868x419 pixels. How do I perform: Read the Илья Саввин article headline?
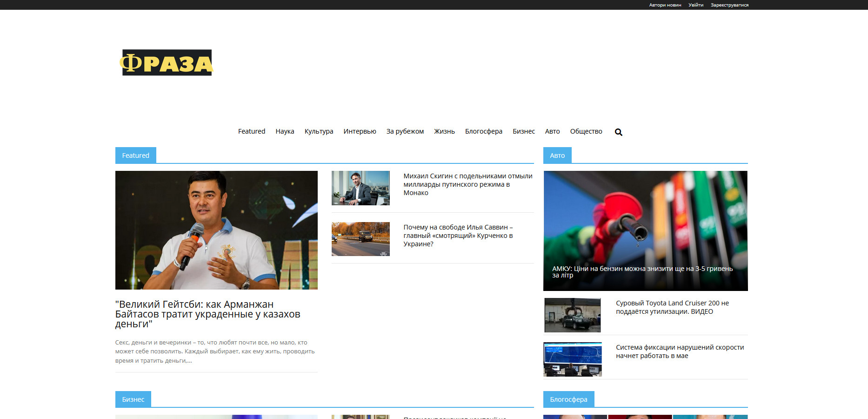458,236
